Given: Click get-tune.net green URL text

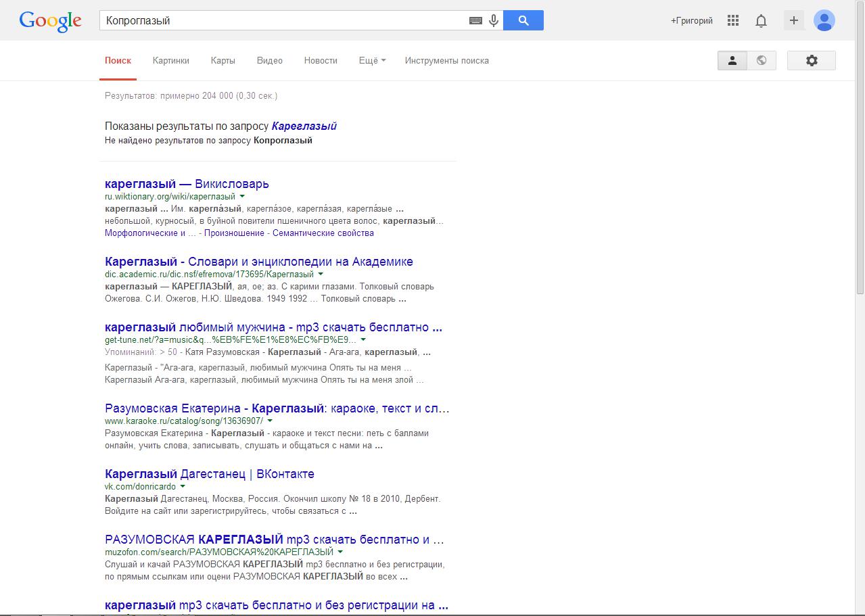Looking at the screenshot, I should pos(231,339).
